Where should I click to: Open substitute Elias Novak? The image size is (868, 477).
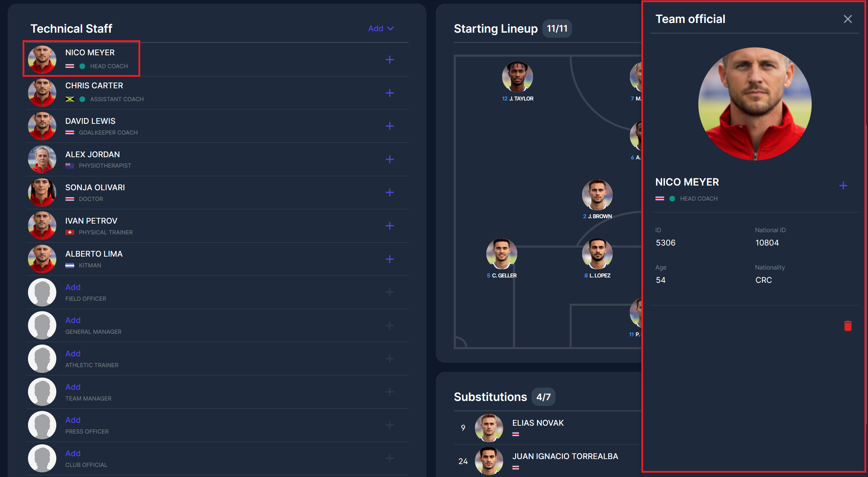coord(538,423)
